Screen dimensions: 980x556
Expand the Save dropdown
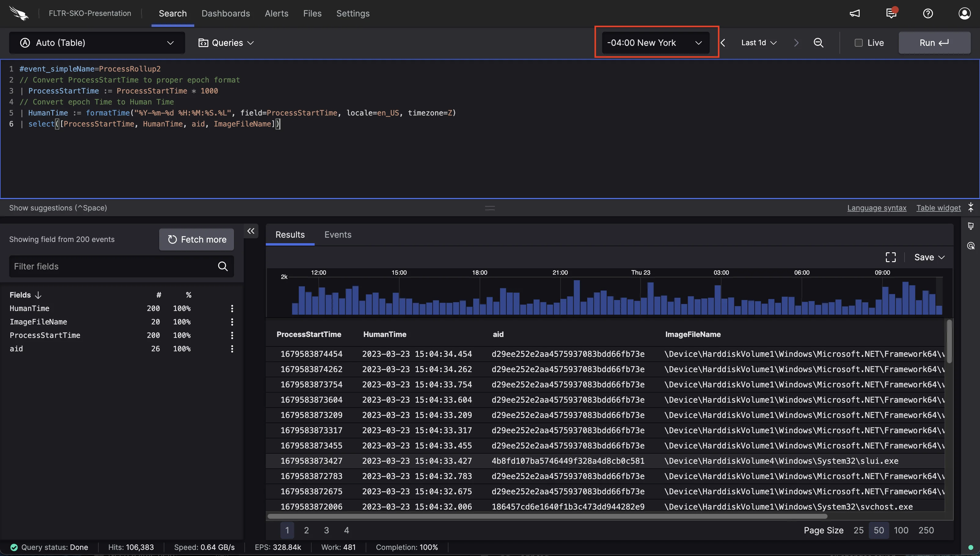pos(929,257)
